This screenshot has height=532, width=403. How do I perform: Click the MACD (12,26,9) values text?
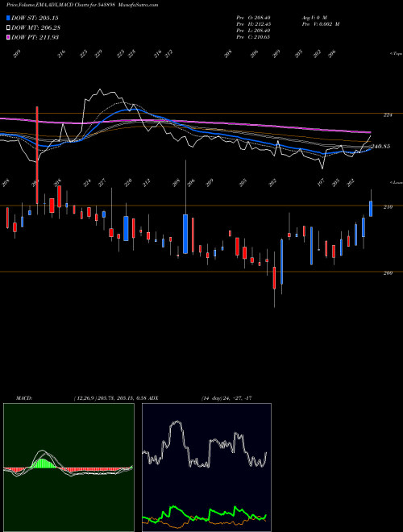tap(110, 397)
